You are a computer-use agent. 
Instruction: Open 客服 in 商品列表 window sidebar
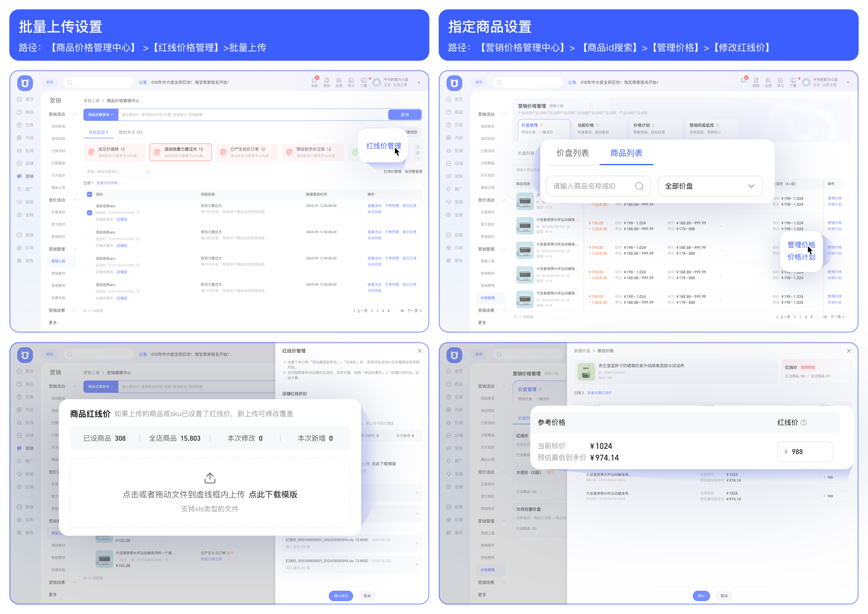[454, 202]
